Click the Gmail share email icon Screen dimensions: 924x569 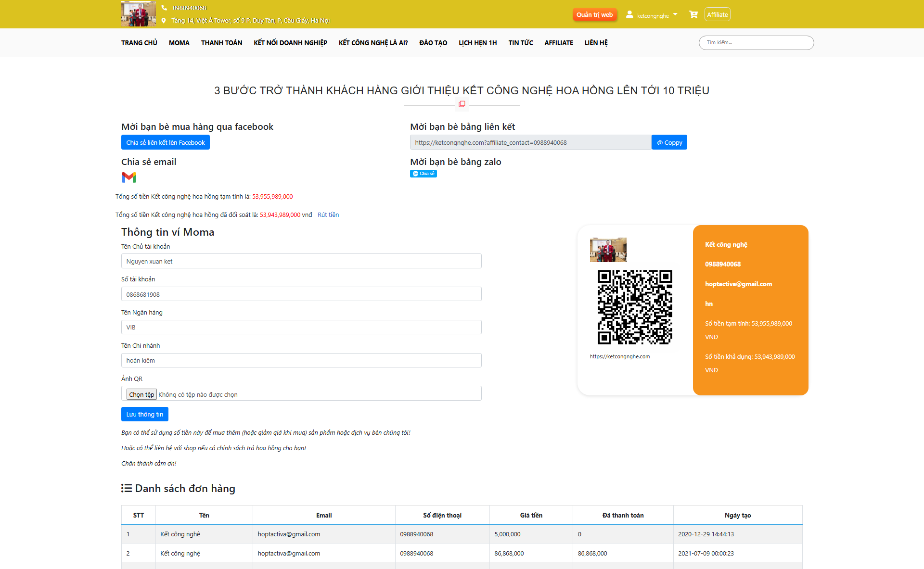129,177
